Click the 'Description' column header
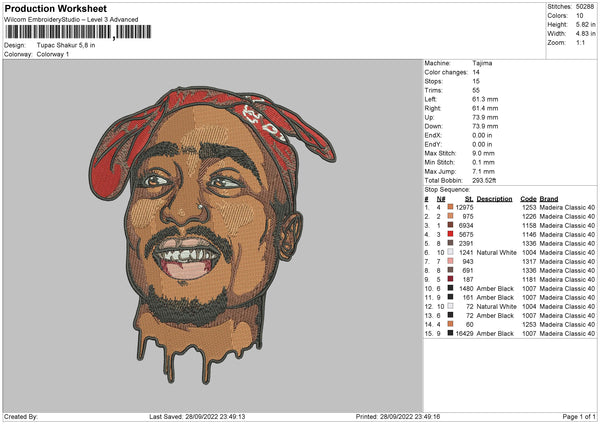 point(494,199)
